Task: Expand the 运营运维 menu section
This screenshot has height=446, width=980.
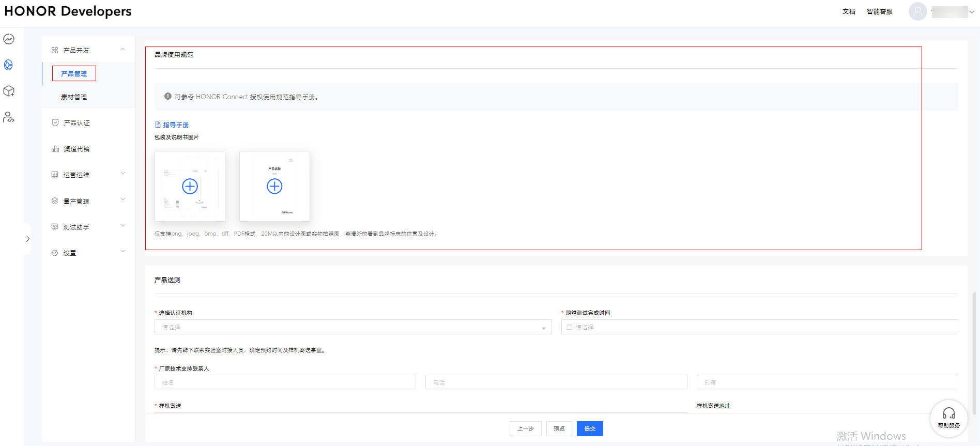Action: (x=122, y=174)
